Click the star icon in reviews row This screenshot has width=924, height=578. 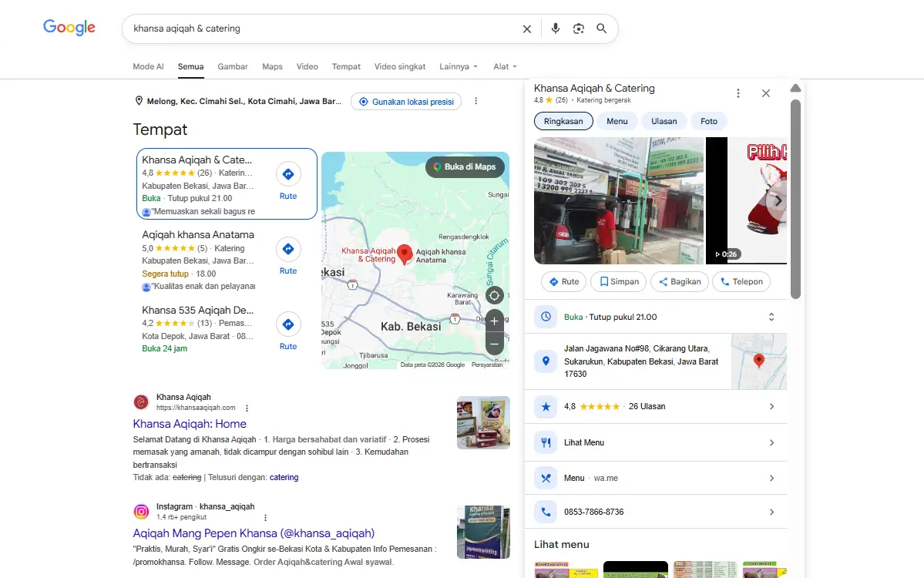click(x=546, y=407)
